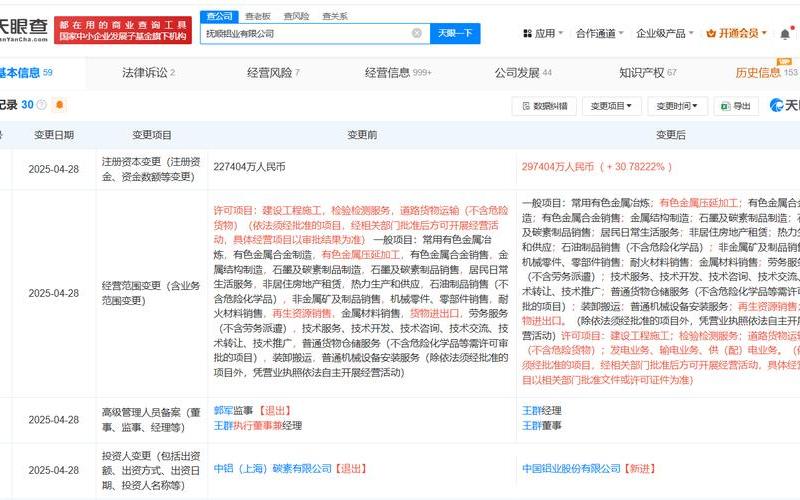The width and height of the screenshot is (800, 500).
Task: Select the 查公司 search tab
Action: click(x=219, y=16)
